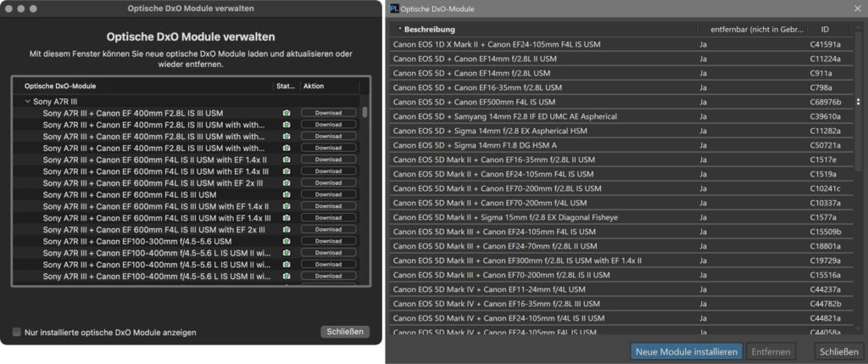The width and height of the screenshot is (868, 364).
Task: Toggle sort arrow on Beschreibung column
Action: [x=400, y=30]
